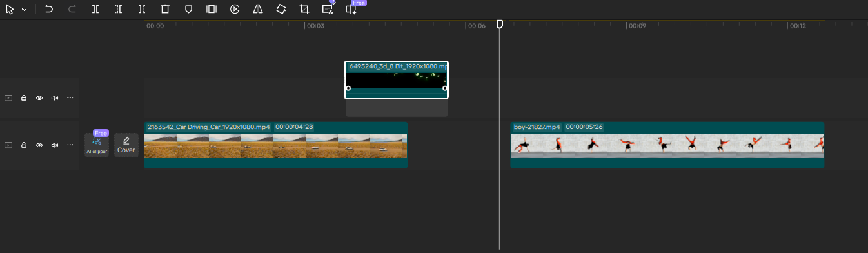Lock the upper overlay track
This screenshot has width=868, height=253.
click(24, 98)
